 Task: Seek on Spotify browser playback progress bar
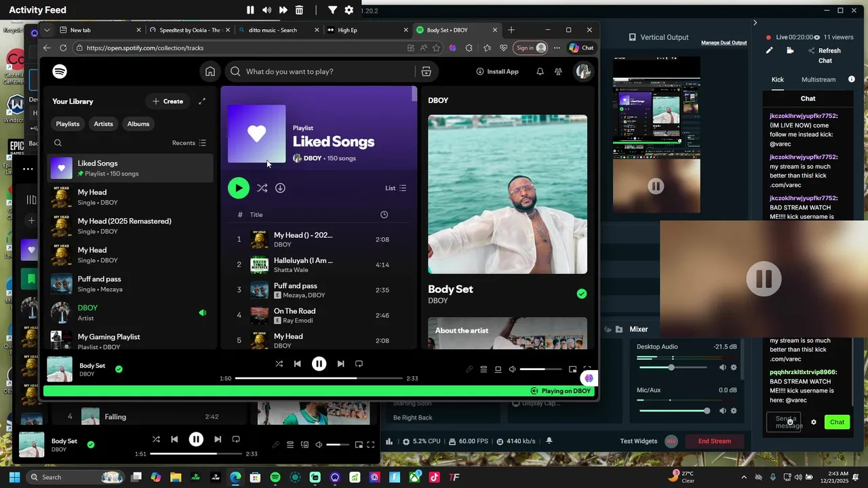[x=319, y=378]
